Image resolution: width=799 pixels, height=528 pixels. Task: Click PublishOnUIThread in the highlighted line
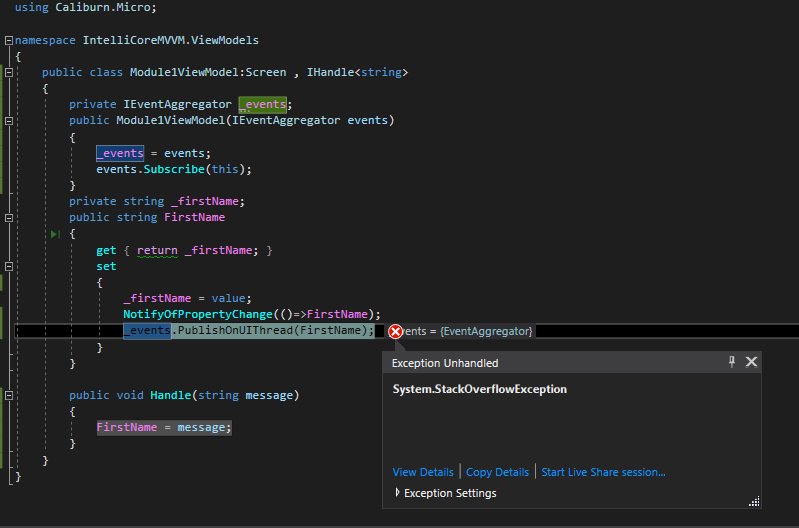coord(270,331)
